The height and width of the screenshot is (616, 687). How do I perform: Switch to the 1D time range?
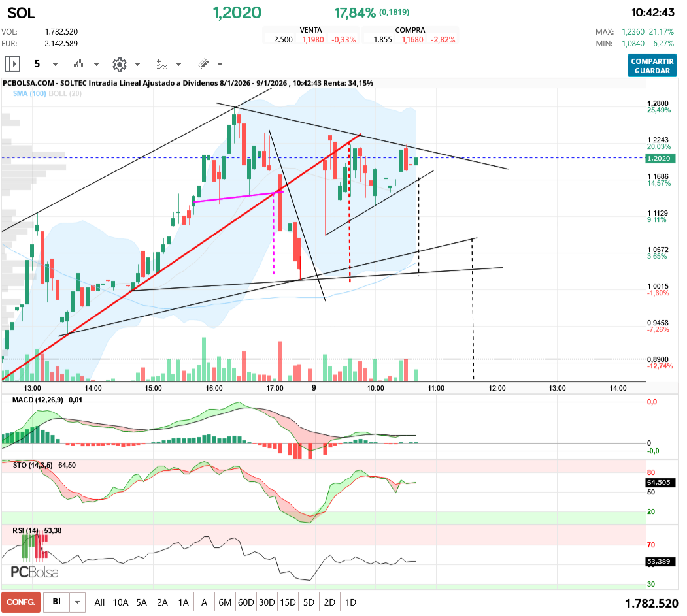(x=350, y=602)
